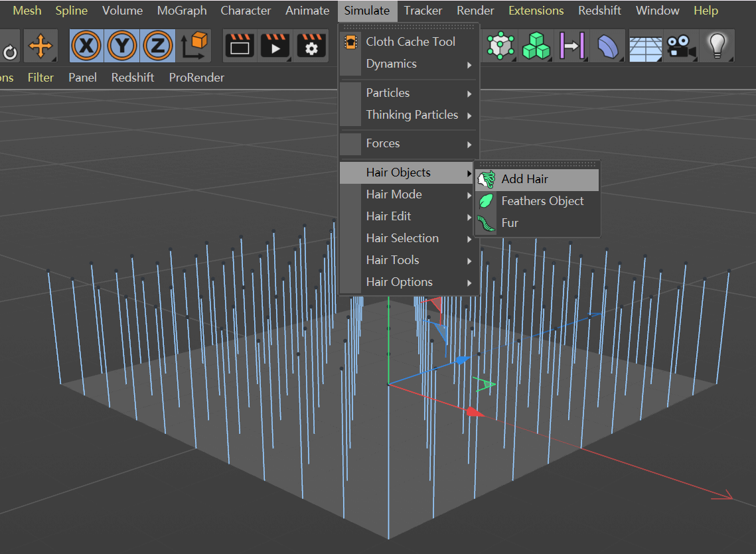Click the Add Hair icon
756x554 pixels.
[x=487, y=179]
